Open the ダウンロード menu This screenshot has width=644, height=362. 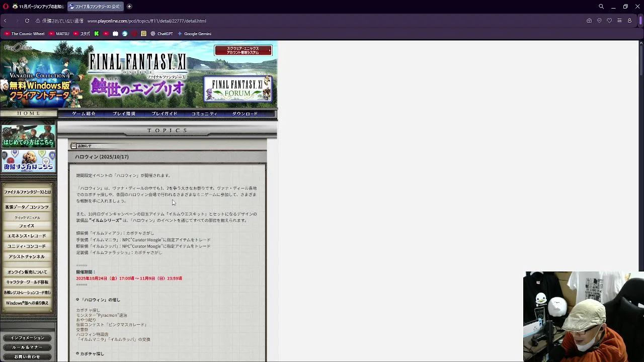click(x=245, y=114)
